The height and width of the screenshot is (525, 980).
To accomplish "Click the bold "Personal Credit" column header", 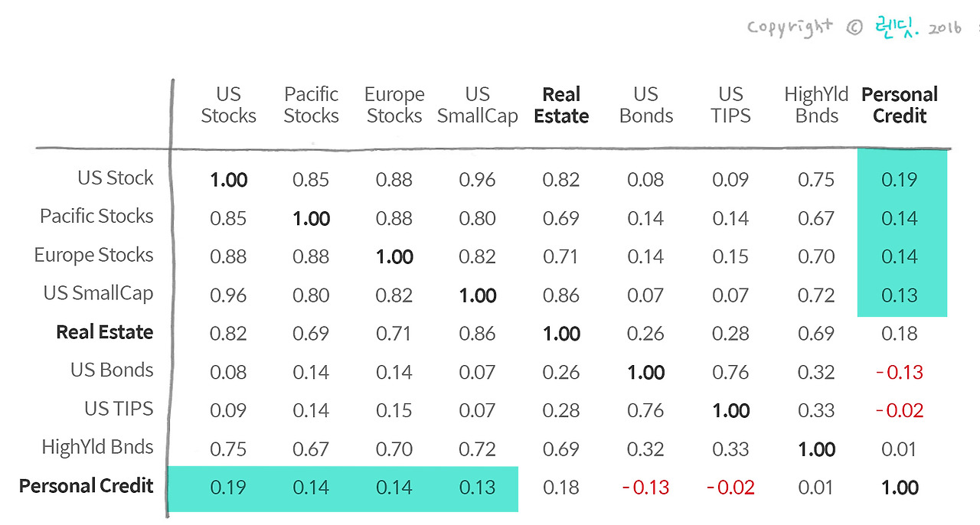I will 900,106.
